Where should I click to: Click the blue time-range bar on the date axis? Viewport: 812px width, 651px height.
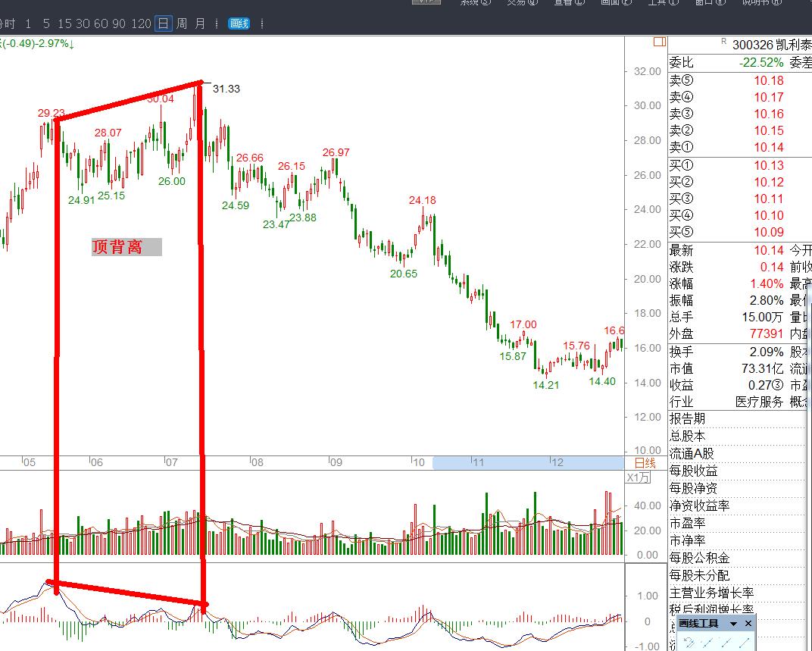(x=528, y=463)
